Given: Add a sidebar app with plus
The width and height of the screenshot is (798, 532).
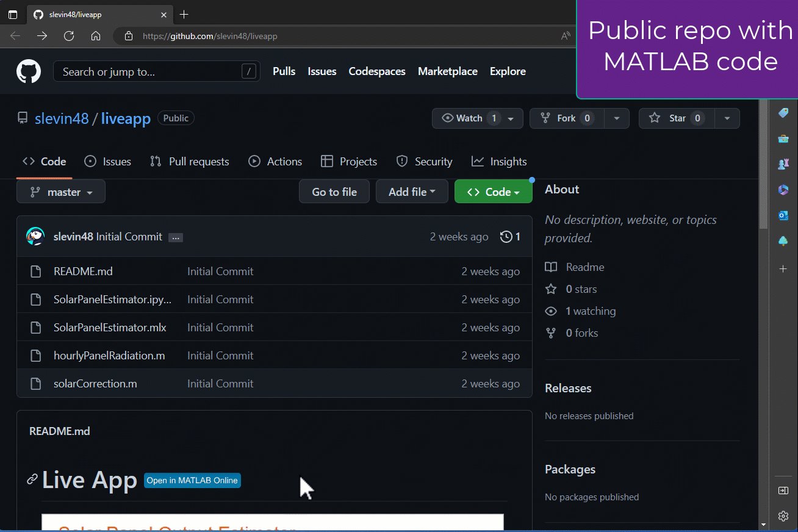Looking at the screenshot, I should tap(783, 268).
